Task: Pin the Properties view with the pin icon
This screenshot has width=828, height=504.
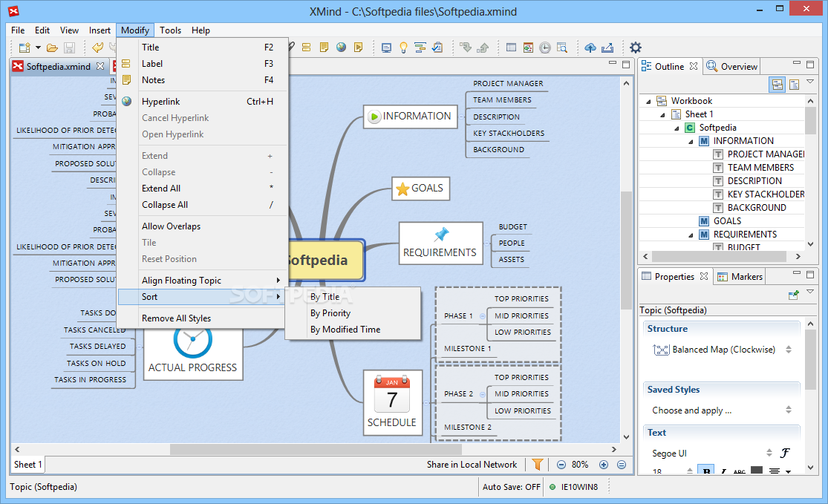Action: (x=793, y=295)
